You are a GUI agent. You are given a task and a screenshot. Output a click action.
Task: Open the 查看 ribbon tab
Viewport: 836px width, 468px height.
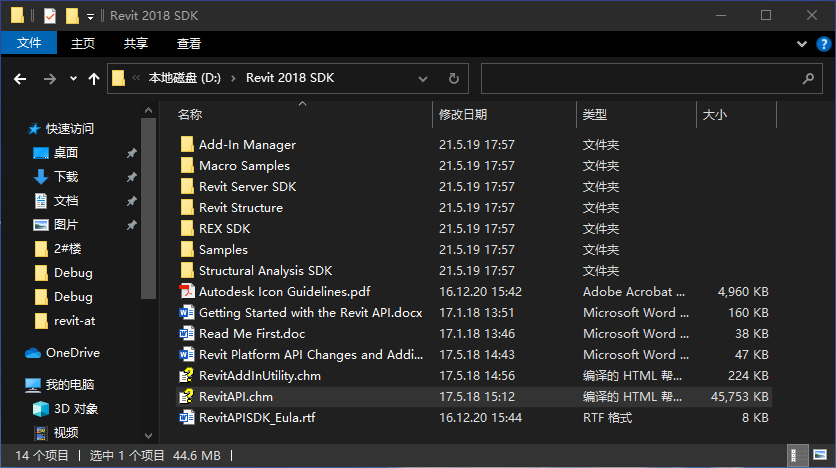[189, 43]
